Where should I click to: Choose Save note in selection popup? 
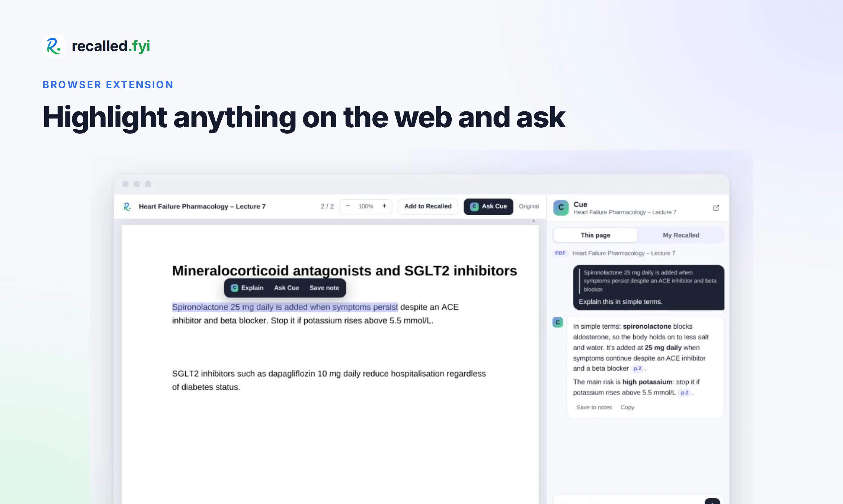(x=324, y=288)
